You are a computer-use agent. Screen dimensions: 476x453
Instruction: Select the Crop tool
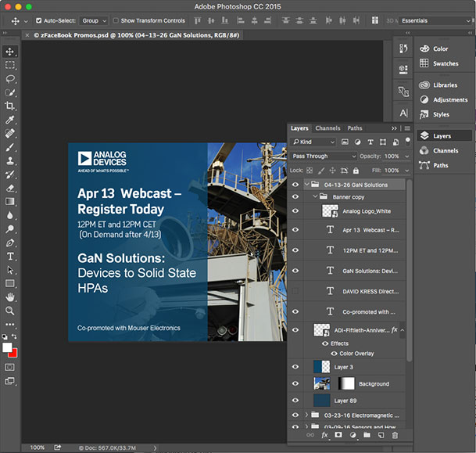click(x=10, y=106)
